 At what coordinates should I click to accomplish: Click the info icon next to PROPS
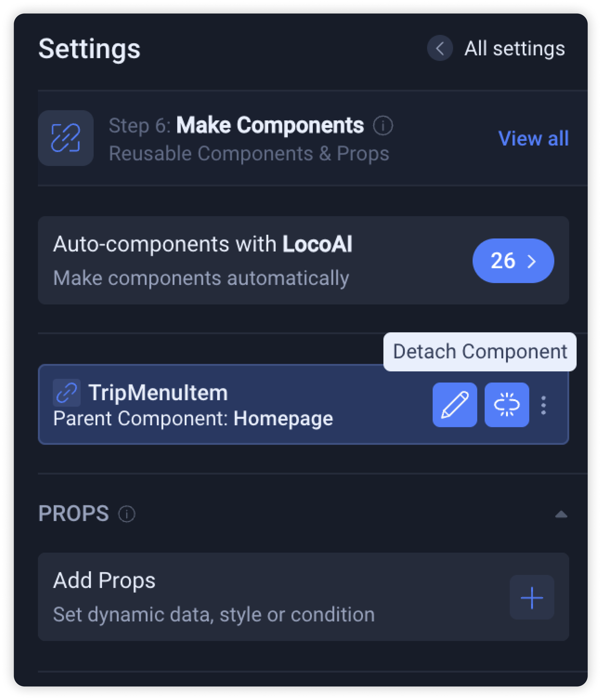(x=127, y=514)
